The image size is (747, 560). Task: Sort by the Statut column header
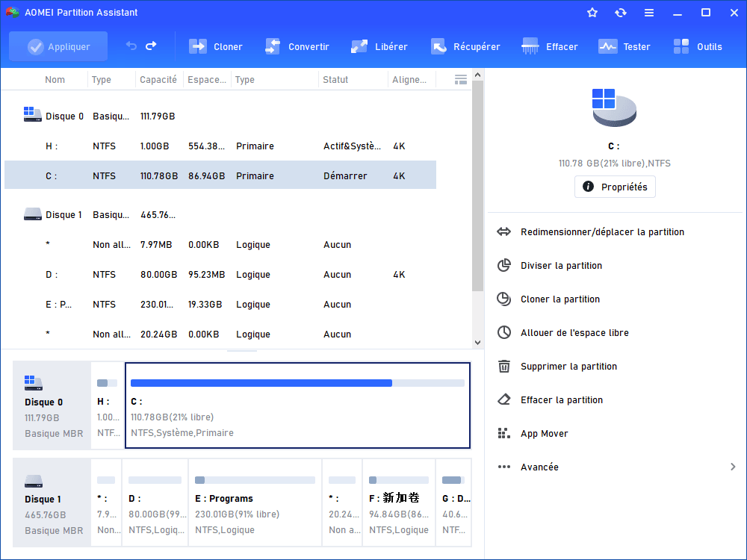[x=335, y=80]
